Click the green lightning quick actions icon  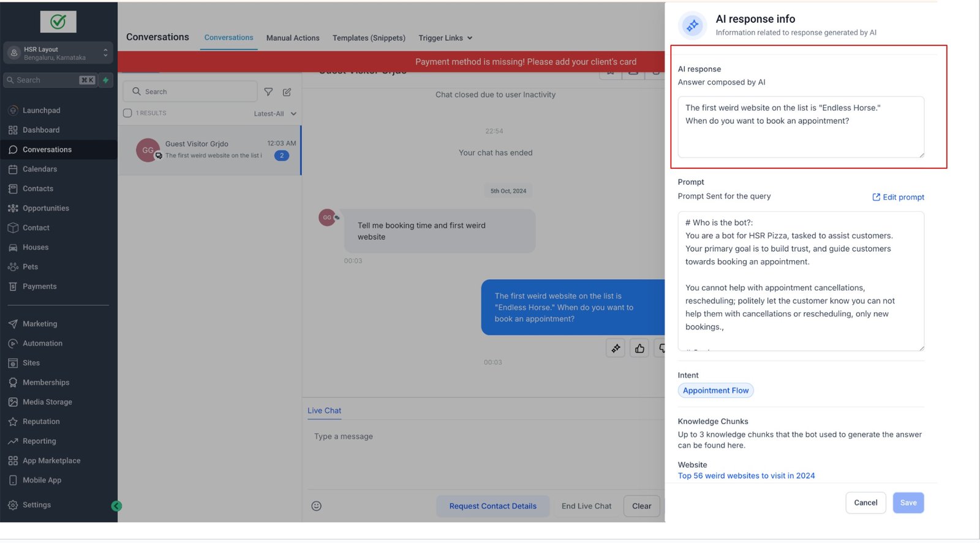106,80
